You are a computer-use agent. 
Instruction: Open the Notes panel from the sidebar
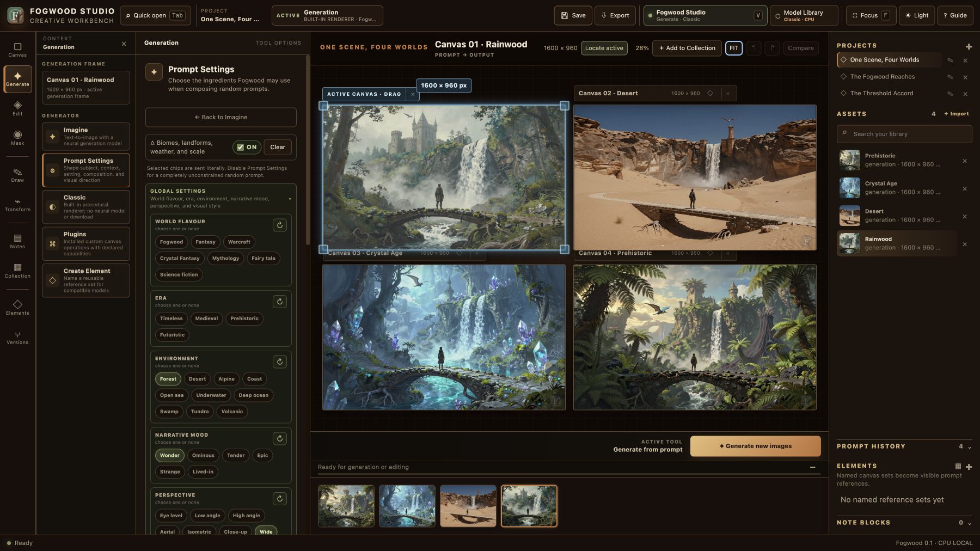(17, 241)
